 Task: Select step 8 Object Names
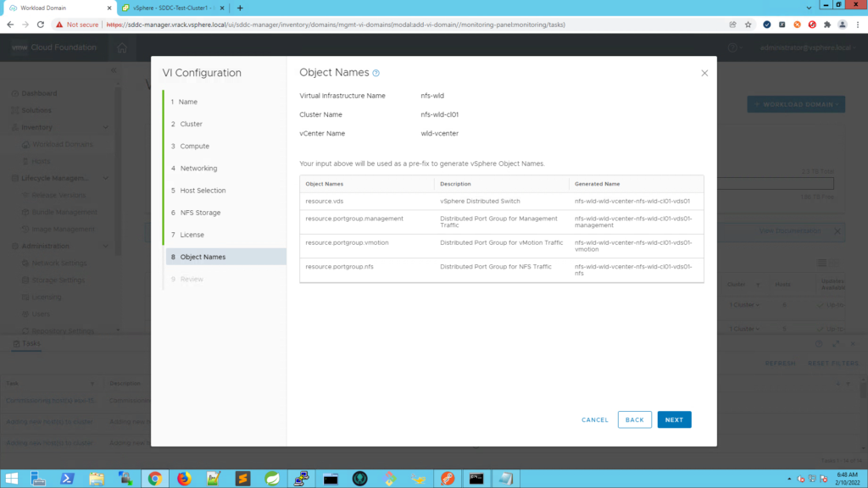pos(225,257)
